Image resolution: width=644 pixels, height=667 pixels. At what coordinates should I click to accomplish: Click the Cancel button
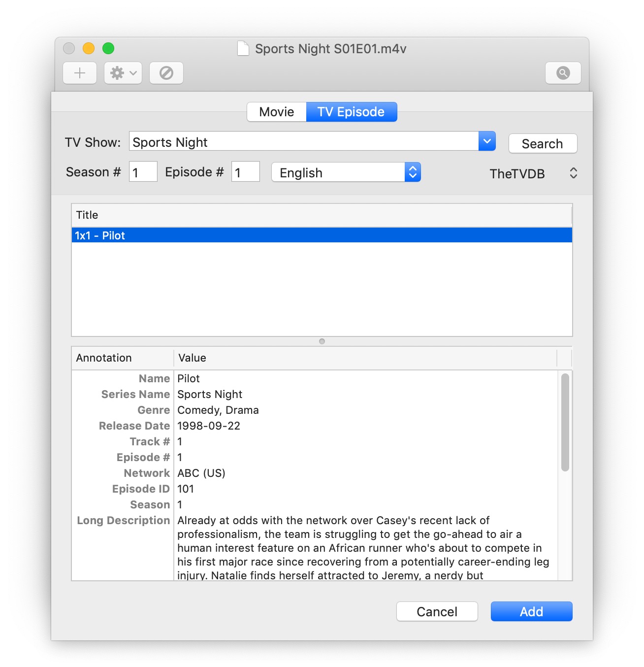tap(437, 611)
